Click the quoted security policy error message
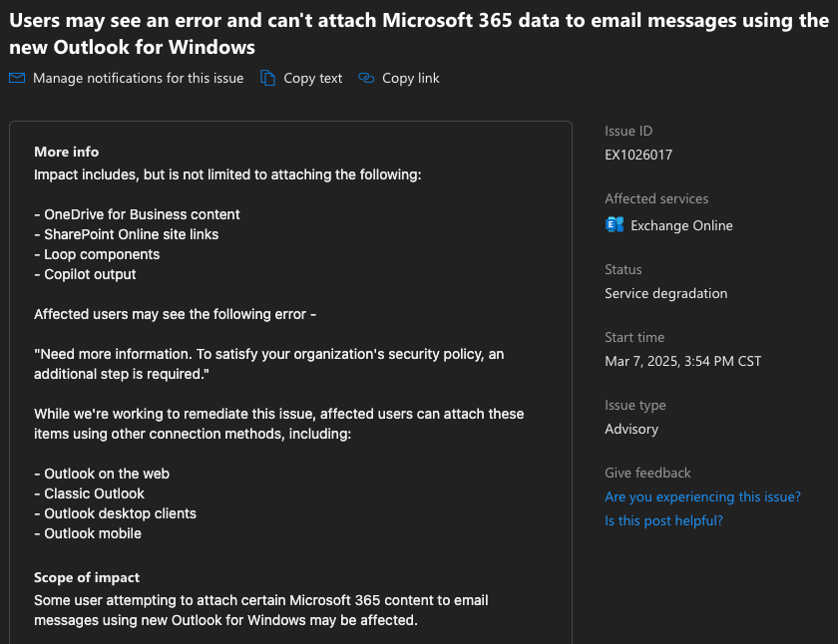This screenshot has width=838, height=644. pos(268,364)
